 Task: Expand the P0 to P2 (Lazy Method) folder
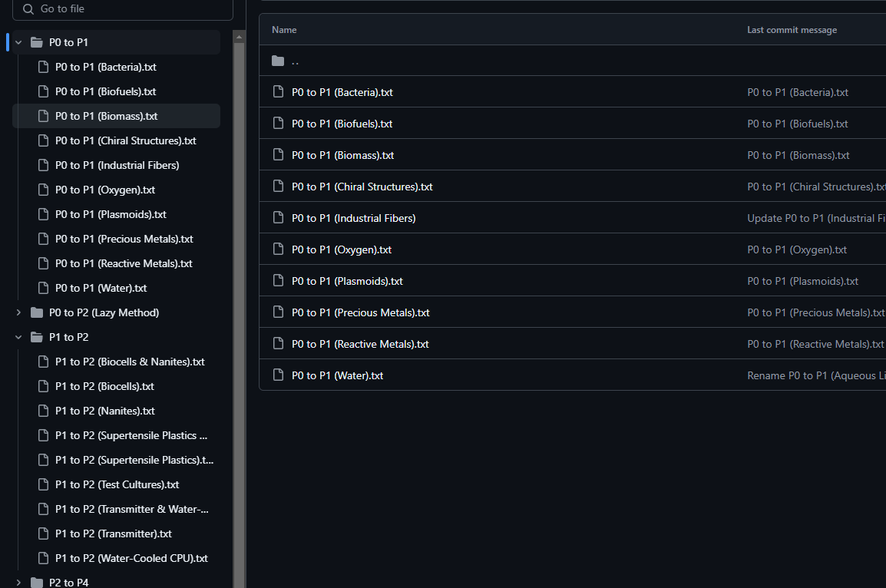18,312
